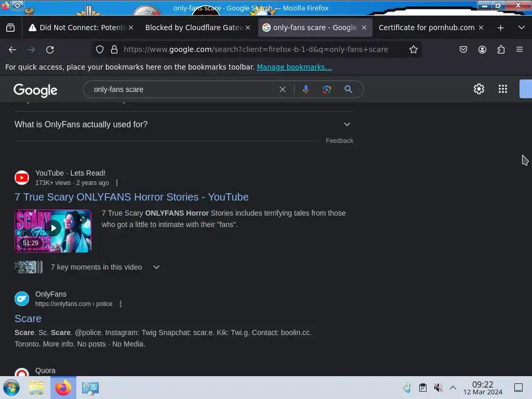The image size is (532, 399).
Task: Open the clock showing 09:22
Action: [483, 388]
